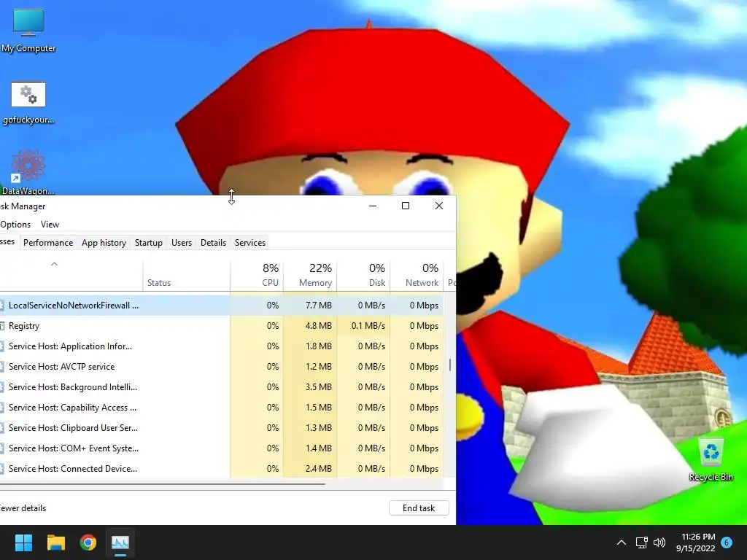Image resolution: width=747 pixels, height=560 pixels.
Task: Open the Windows Start menu
Action: [23, 542]
